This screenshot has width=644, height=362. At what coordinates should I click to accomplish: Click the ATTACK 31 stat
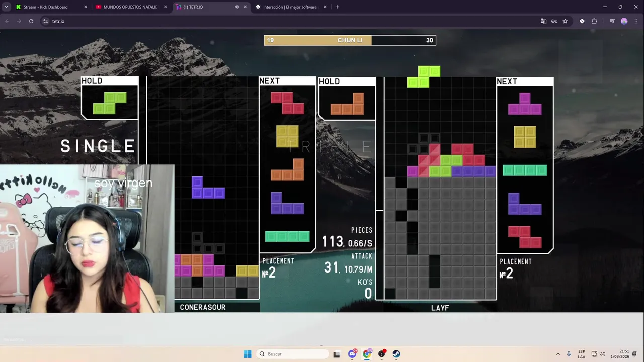348,264
